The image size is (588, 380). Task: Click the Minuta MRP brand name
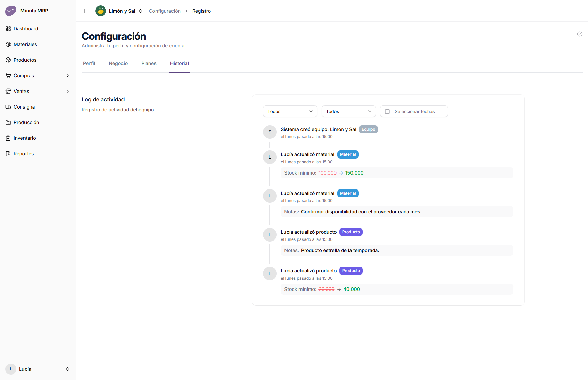(34, 11)
